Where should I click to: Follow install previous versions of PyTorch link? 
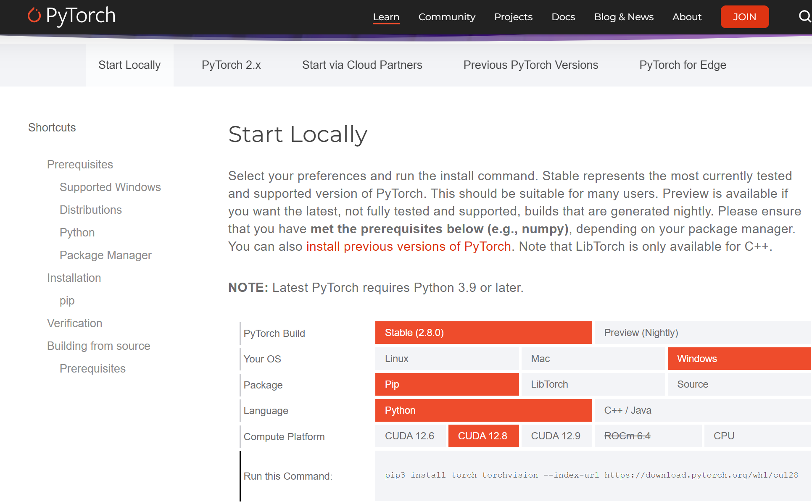408,247
